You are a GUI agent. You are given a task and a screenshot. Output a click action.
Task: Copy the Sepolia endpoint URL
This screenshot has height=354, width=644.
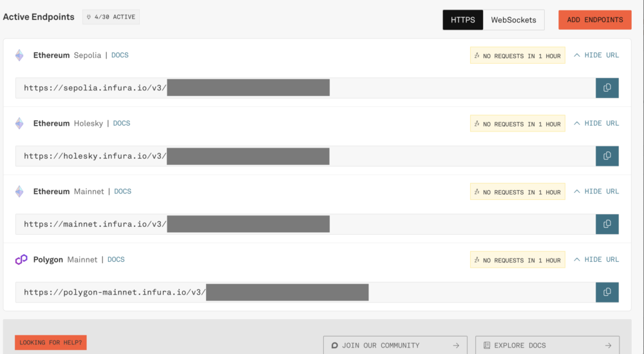pos(607,88)
